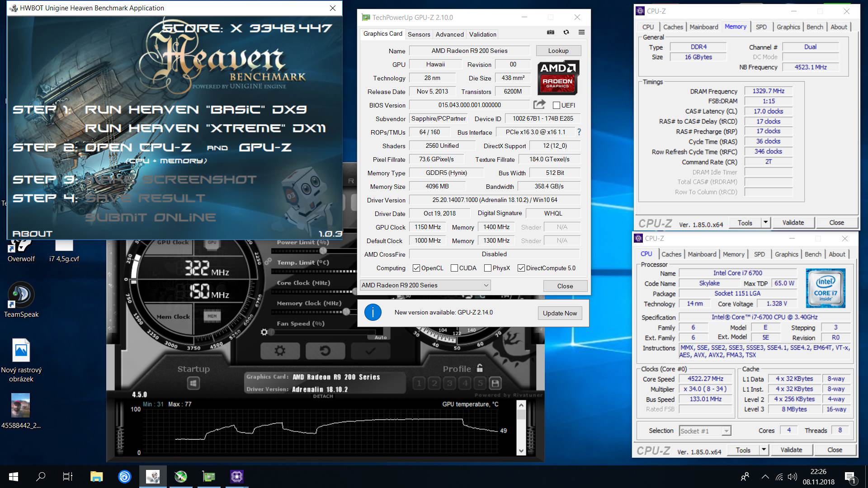Adjust the Power Limit slider
Screen dimensions: 868x488
(323, 250)
